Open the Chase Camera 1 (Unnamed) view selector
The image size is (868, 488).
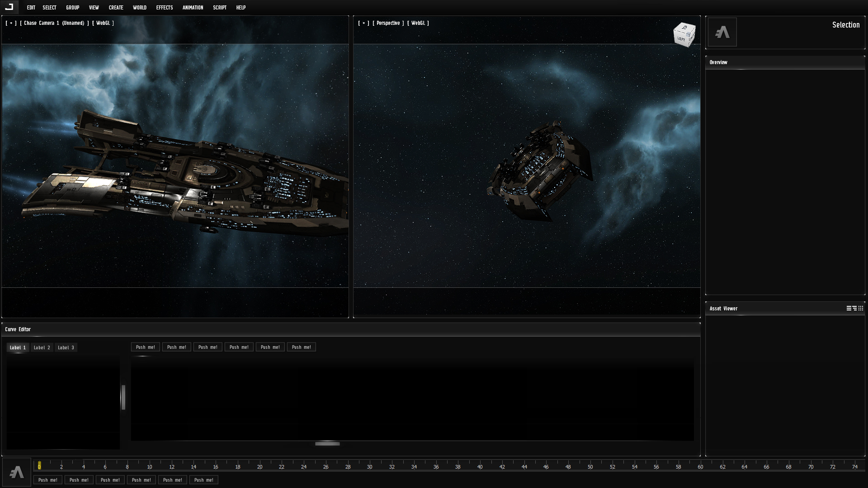point(54,23)
